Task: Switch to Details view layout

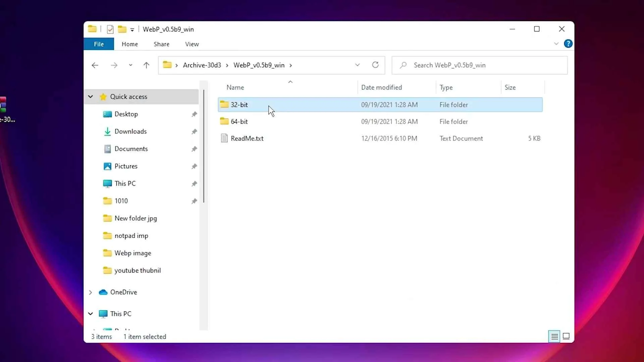Action: [554, 336]
